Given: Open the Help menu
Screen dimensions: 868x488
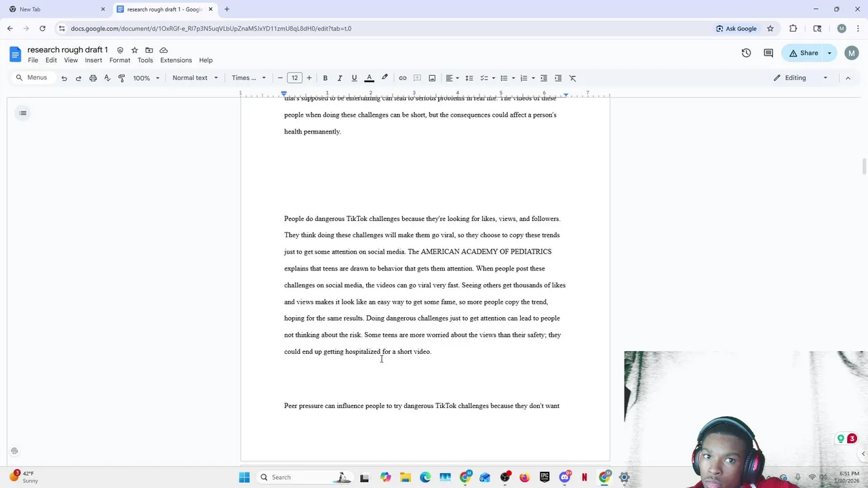Looking at the screenshot, I should click(205, 60).
